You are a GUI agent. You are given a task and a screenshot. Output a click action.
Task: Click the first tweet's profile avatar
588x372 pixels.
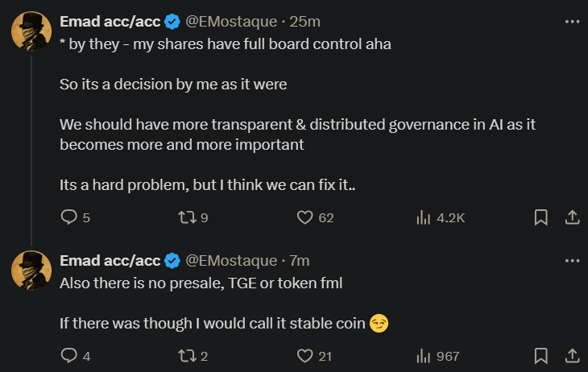click(31, 31)
